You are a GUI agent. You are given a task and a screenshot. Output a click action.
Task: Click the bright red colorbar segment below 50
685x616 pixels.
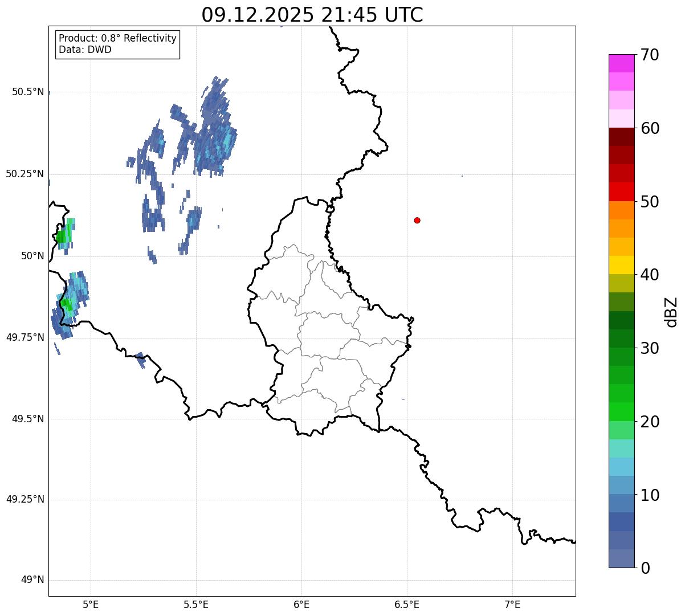coord(621,191)
